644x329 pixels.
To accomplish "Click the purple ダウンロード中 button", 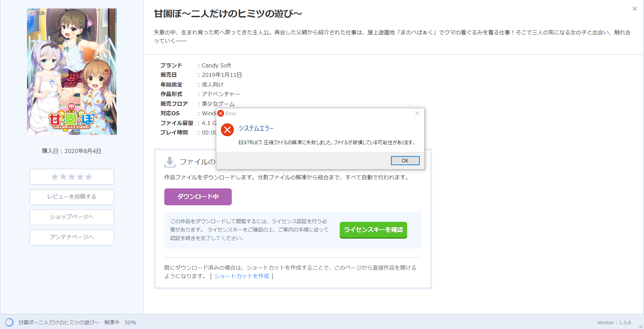I will pyautogui.click(x=198, y=197).
